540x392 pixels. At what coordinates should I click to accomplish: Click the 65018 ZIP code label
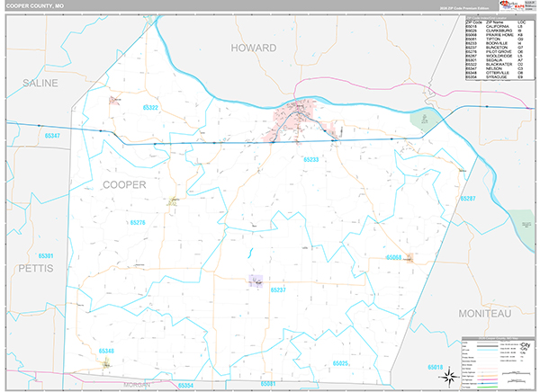pos(436,367)
